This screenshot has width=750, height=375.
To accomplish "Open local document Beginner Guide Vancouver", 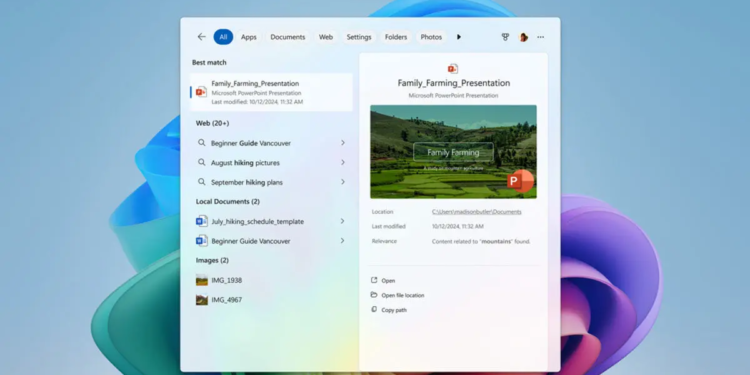I will (x=251, y=241).
